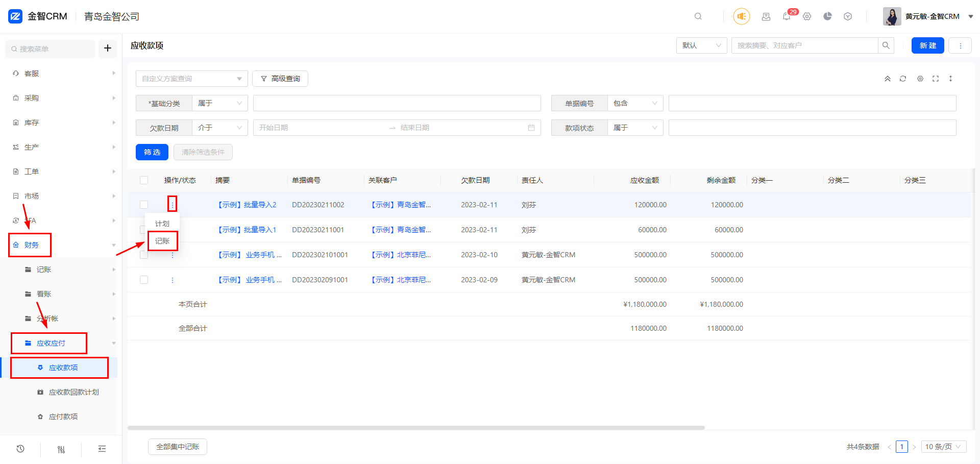Open the global search magnifier icon
The width and height of the screenshot is (980, 464).
point(698,16)
